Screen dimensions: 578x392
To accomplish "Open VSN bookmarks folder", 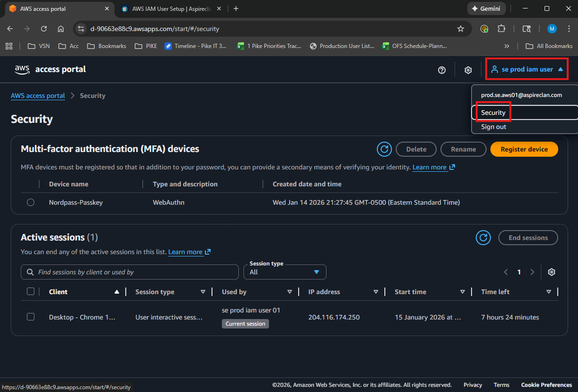I will (39, 46).
